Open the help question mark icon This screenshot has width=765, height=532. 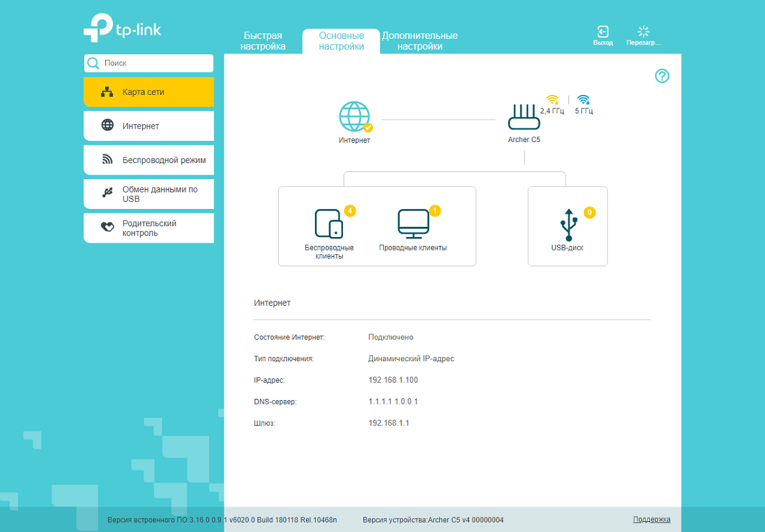[662, 76]
